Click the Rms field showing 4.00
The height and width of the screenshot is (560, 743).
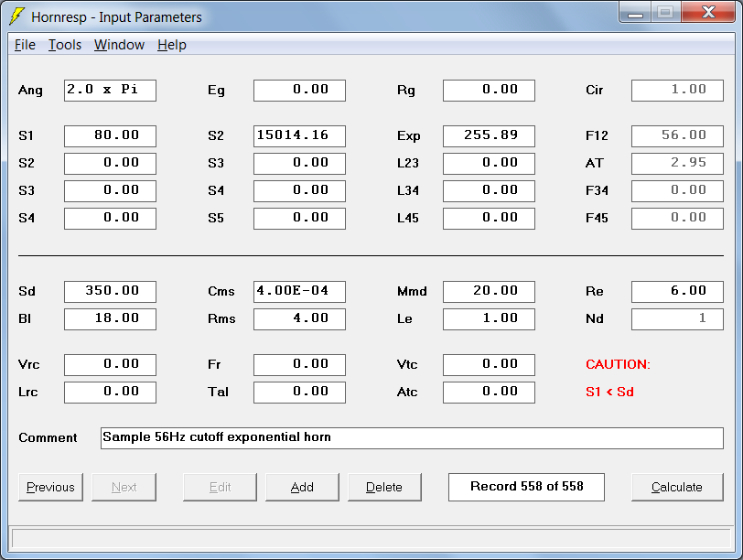(x=299, y=318)
